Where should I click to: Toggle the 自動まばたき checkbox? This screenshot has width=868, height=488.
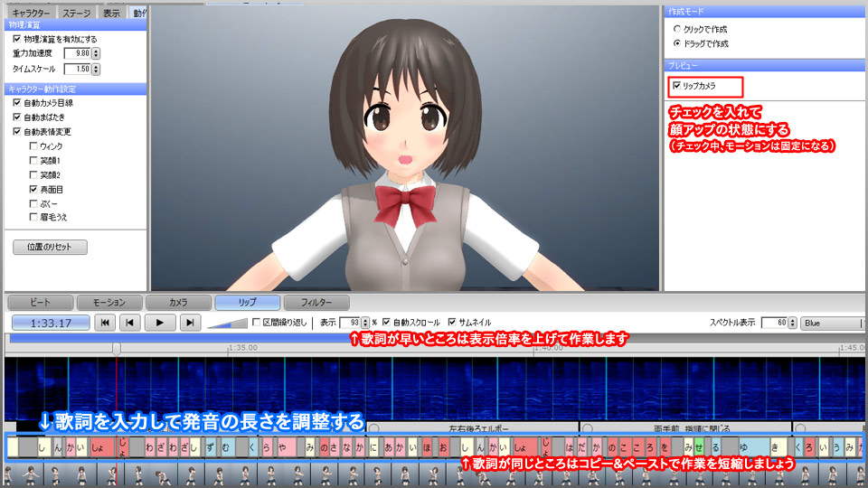(x=17, y=117)
